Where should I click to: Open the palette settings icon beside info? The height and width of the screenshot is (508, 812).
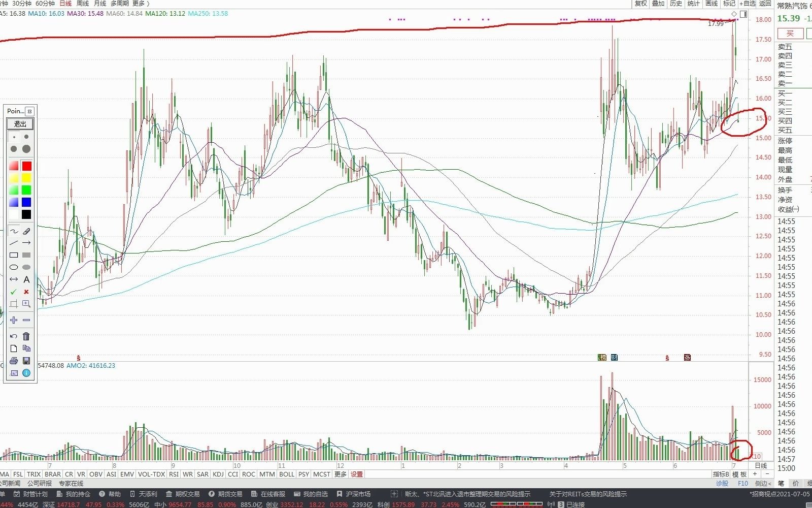[14, 373]
